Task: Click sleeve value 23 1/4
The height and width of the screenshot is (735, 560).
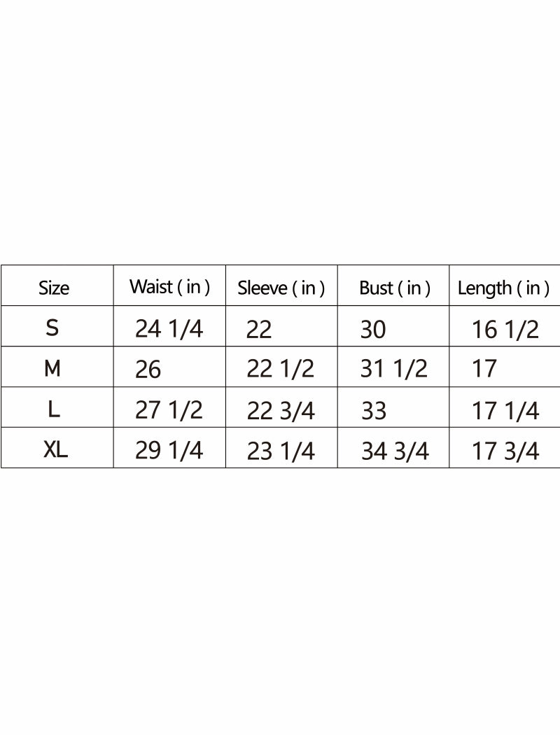Action: click(x=281, y=451)
